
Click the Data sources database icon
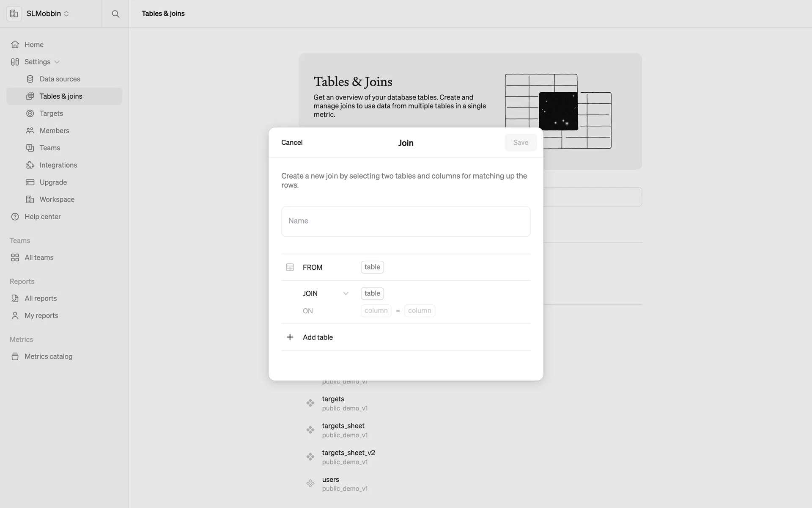pyautogui.click(x=30, y=79)
